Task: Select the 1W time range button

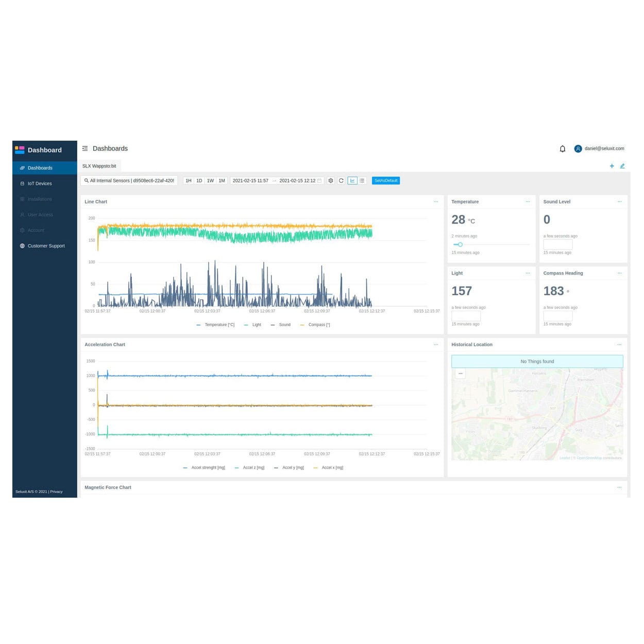Action: (x=210, y=181)
